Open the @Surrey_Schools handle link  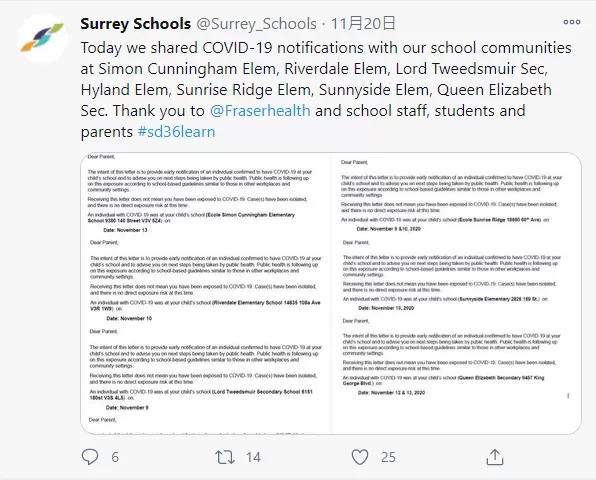pos(257,24)
